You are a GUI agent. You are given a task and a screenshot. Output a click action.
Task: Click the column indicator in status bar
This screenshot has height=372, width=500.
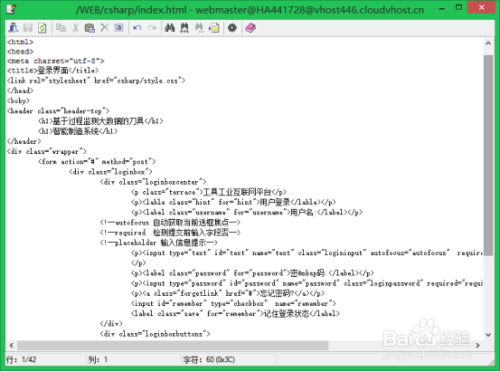pos(98,360)
